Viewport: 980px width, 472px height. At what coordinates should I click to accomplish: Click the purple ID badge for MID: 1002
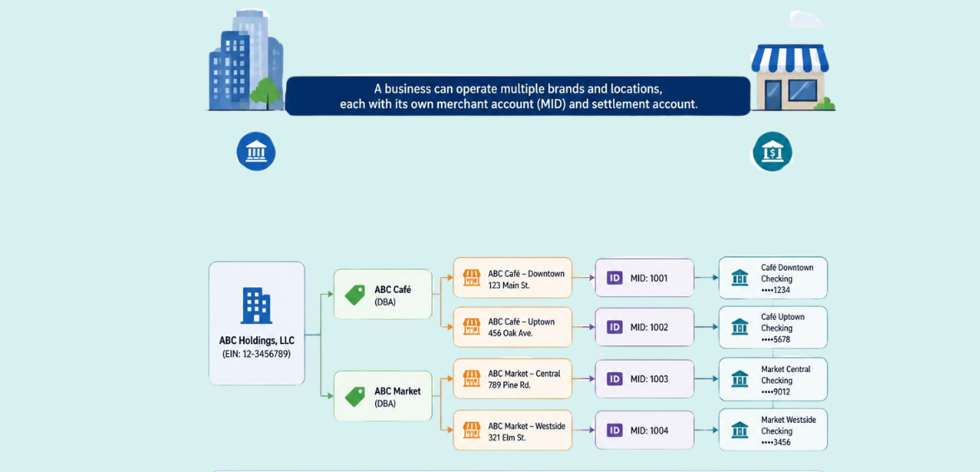pos(615,327)
